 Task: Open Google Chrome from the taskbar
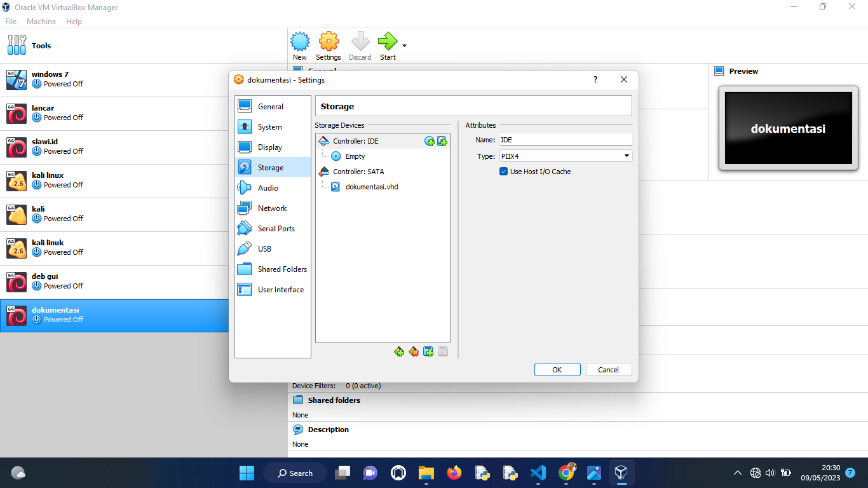[x=566, y=473]
